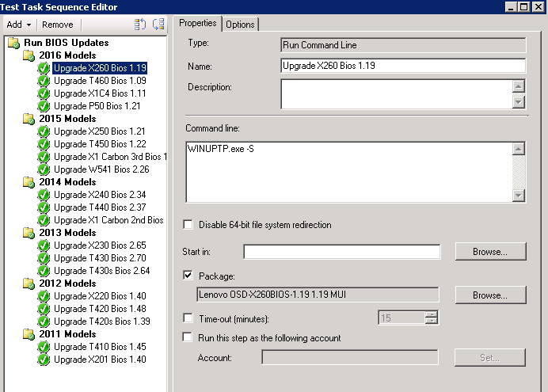Click green check icon for Upgrade X250 Bios 1.21
The width and height of the screenshot is (548, 392).
click(x=44, y=131)
